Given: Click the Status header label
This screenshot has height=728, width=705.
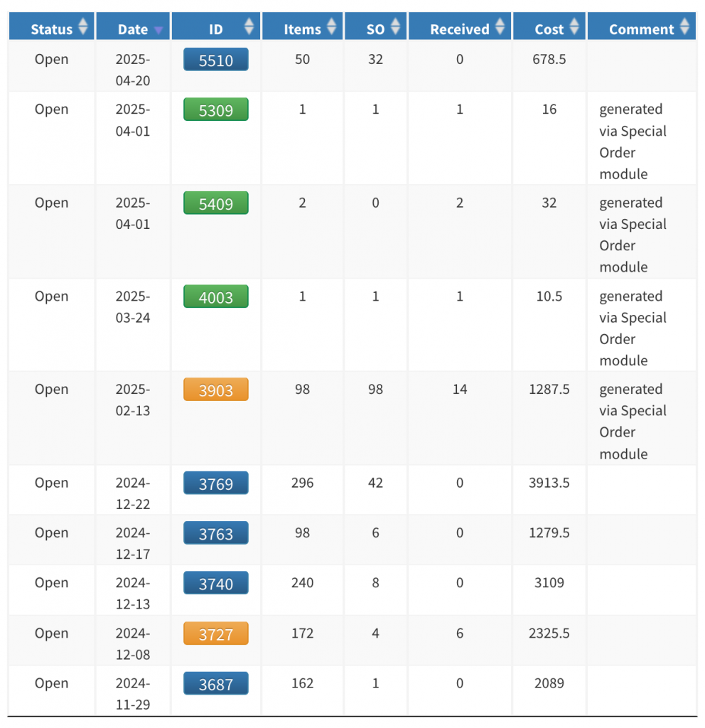Looking at the screenshot, I should tap(51, 29).
